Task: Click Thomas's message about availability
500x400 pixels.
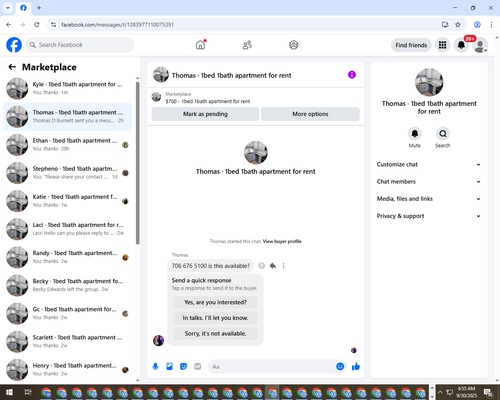Action: coord(211,266)
